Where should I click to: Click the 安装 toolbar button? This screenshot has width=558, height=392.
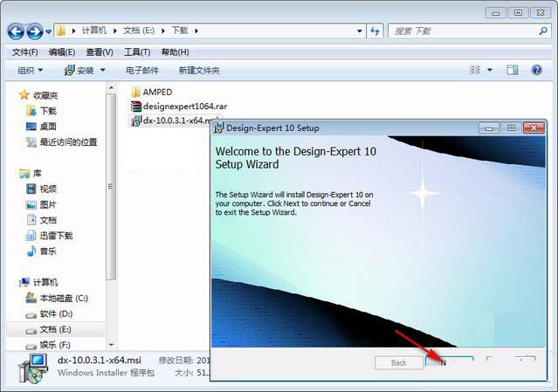pos(79,71)
